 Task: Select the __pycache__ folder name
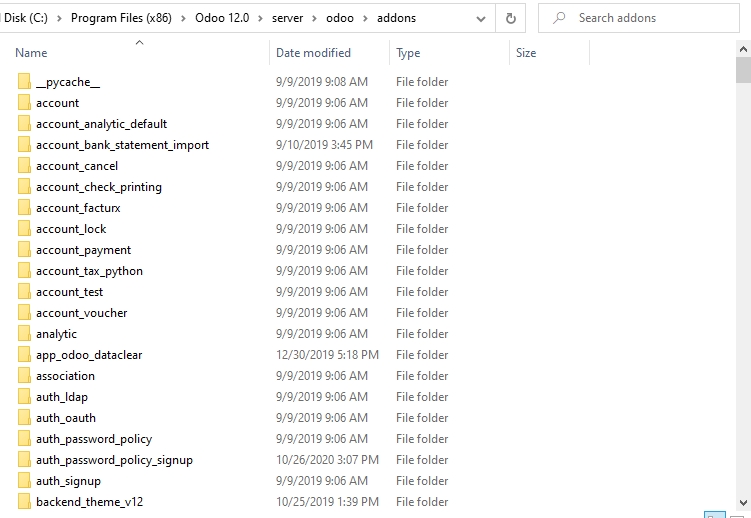point(68,82)
